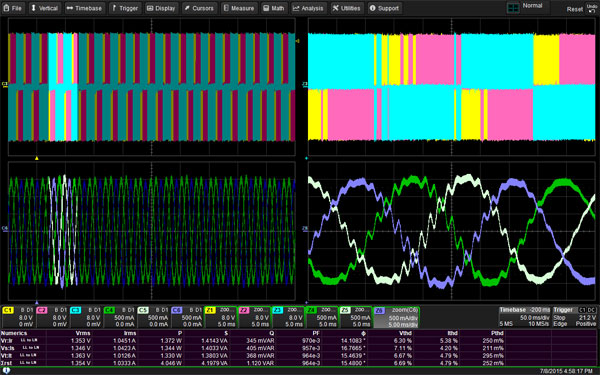Open the Support info menu
Screen dimensions: 600x375
(385, 8)
